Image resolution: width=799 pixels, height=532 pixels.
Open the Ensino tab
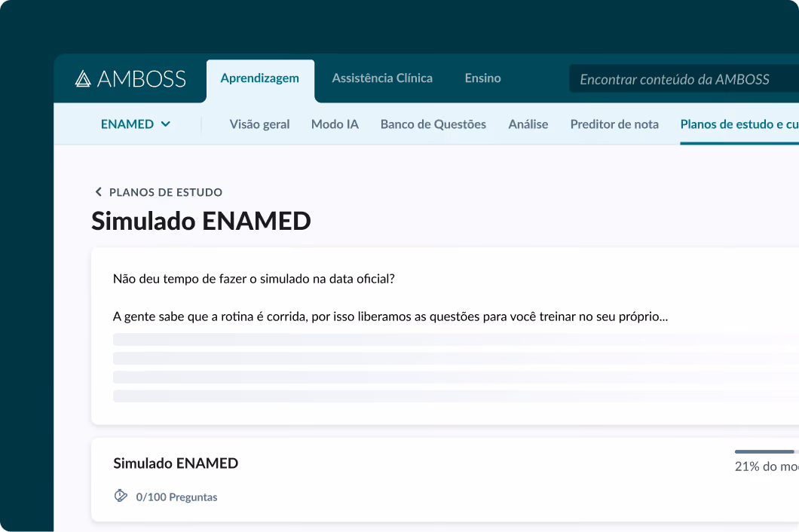point(482,78)
